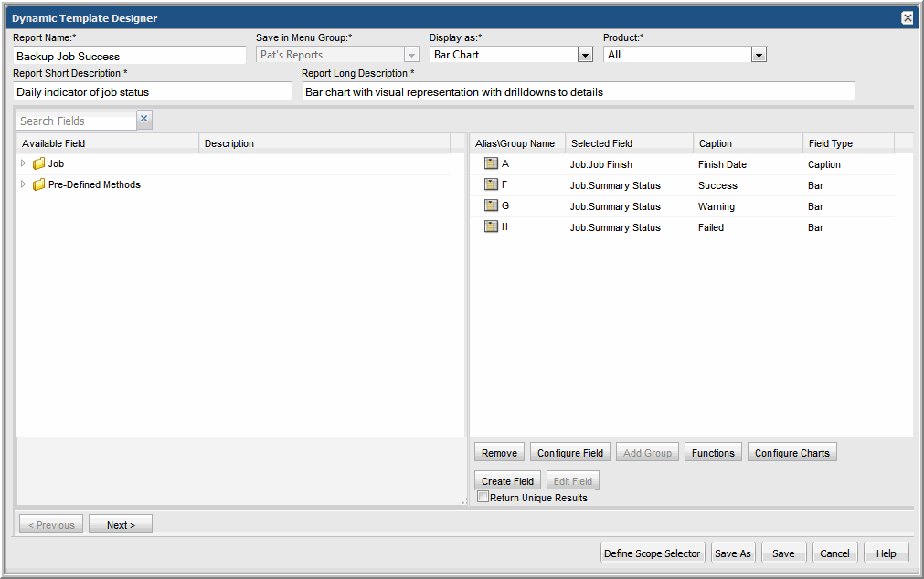
Task: Click the Pre-Defined Methods folder icon
Action: 38,185
